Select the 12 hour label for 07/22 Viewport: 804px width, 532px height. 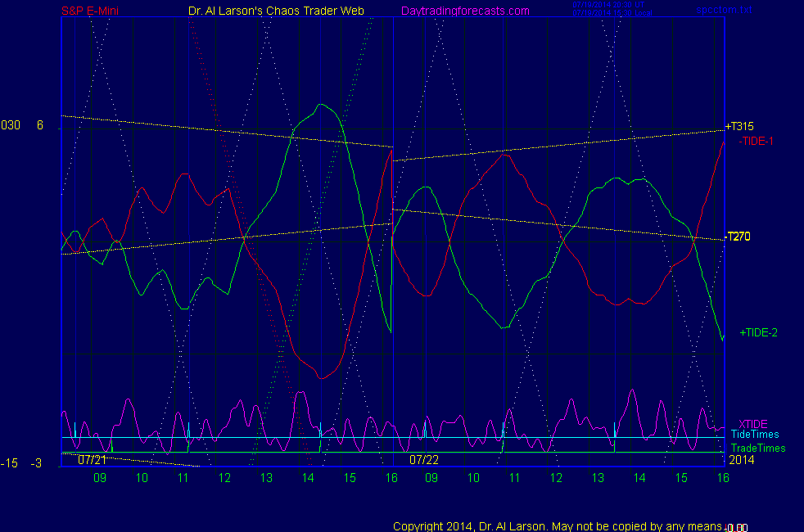[557, 478]
